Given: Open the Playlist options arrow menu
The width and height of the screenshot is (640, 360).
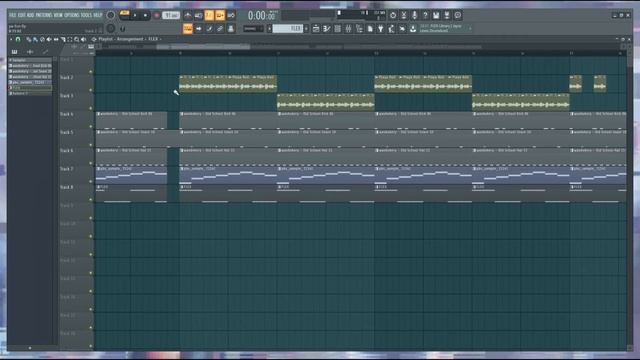Looking at the screenshot, I should 11,40.
